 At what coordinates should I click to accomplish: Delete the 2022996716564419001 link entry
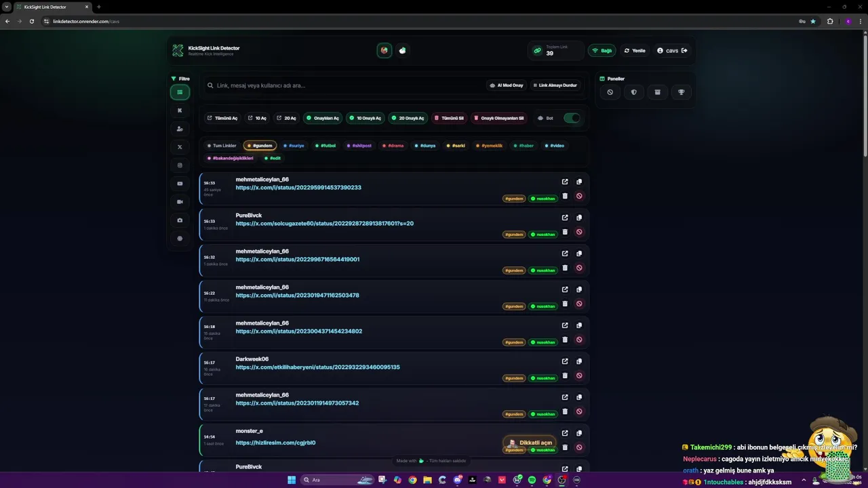point(565,268)
